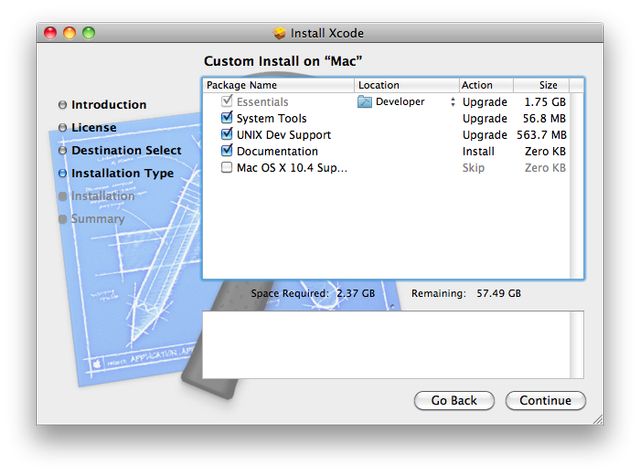Uncheck UNIX Dev Support checkbox
This screenshot has width=640, height=475.
[x=227, y=134]
